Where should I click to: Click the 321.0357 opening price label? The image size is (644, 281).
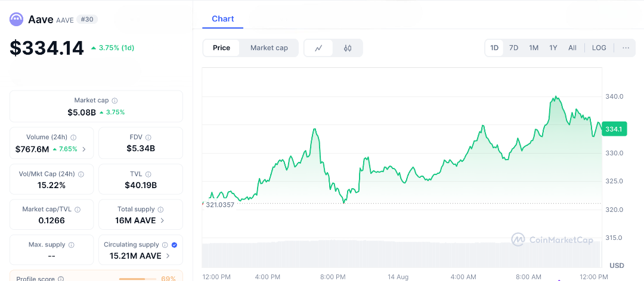(220, 205)
